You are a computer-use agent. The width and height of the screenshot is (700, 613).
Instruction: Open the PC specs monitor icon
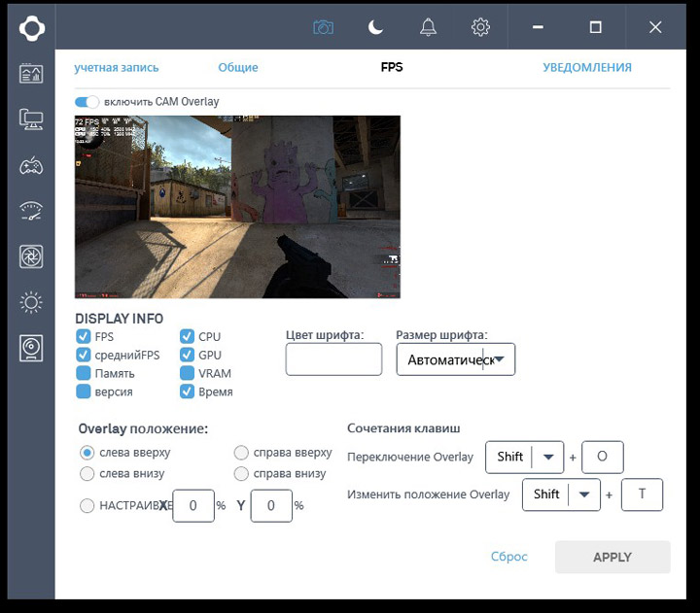click(x=31, y=119)
